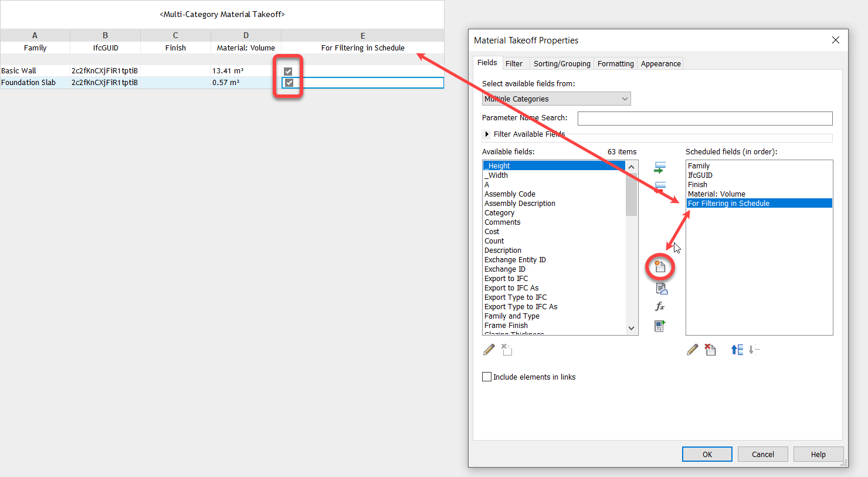Delete the selected scheduled field
This screenshot has width=868, height=477.
click(x=710, y=349)
